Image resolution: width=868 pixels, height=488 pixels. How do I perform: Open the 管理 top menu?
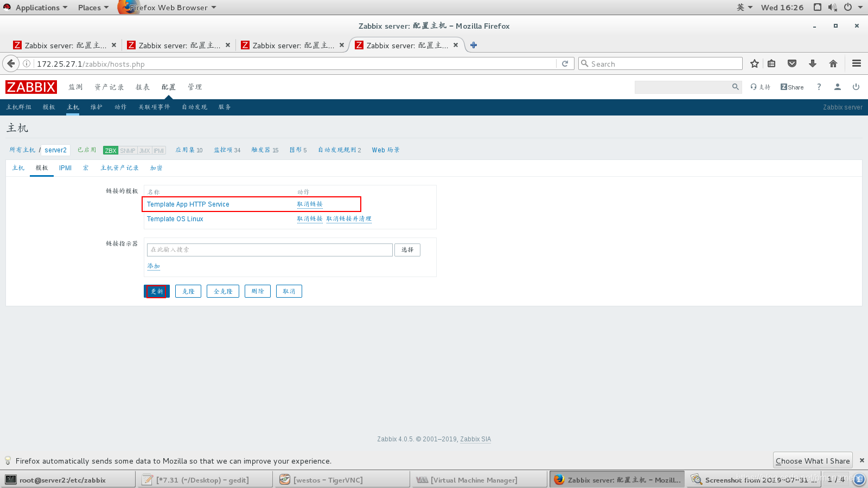tap(195, 87)
